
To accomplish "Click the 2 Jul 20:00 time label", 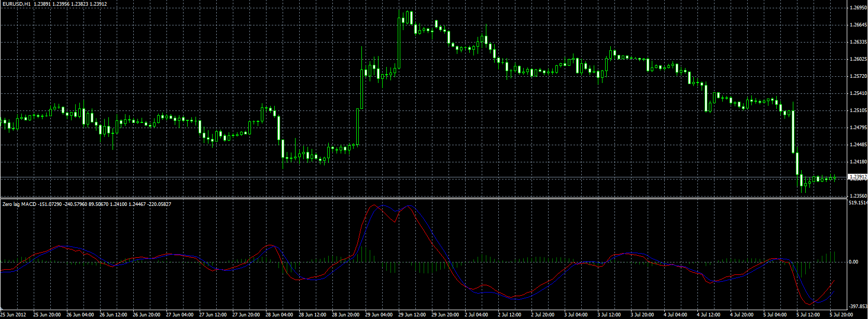I will pyautogui.click(x=543, y=315).
